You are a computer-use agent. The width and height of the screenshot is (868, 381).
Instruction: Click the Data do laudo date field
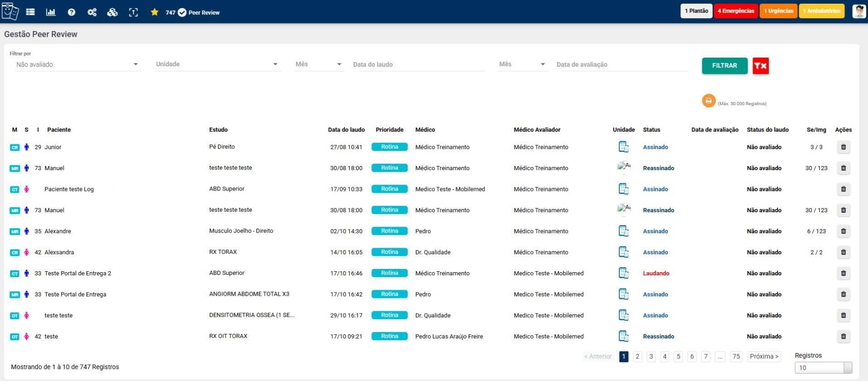pos(419,64)
